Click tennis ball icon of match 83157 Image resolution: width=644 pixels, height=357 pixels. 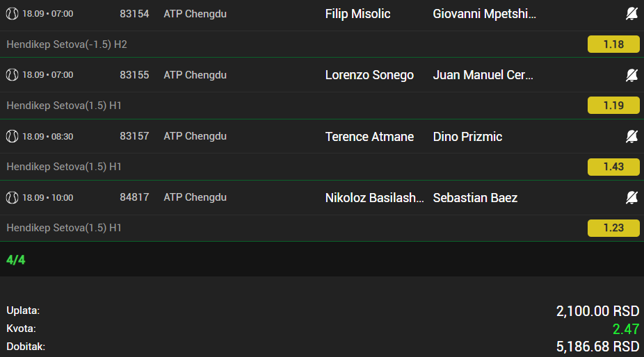(x=12, y=136)
